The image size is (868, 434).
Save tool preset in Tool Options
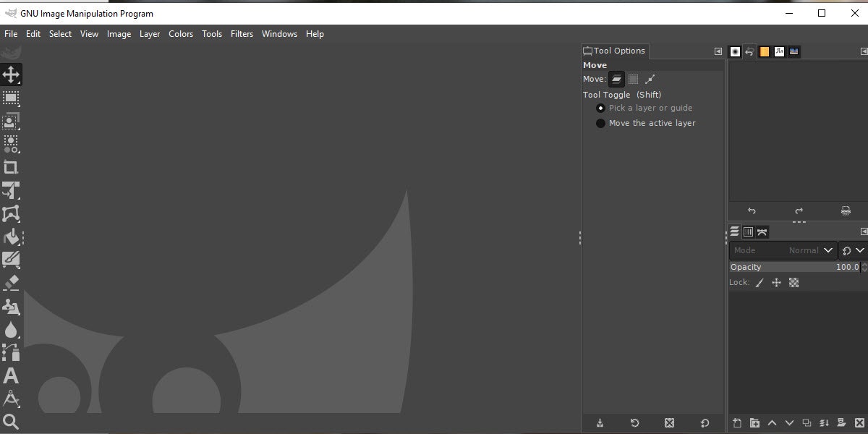600,423
